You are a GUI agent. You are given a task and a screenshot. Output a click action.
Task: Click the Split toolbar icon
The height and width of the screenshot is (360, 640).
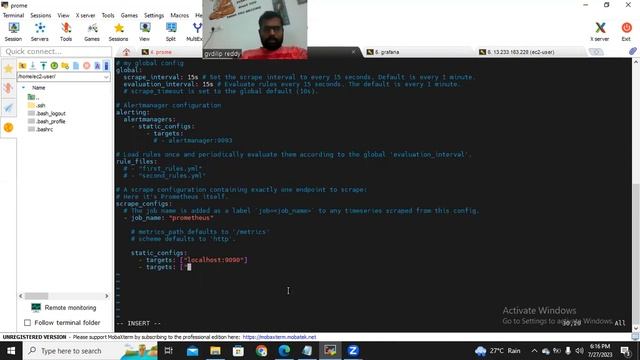(x=171, y=32)
